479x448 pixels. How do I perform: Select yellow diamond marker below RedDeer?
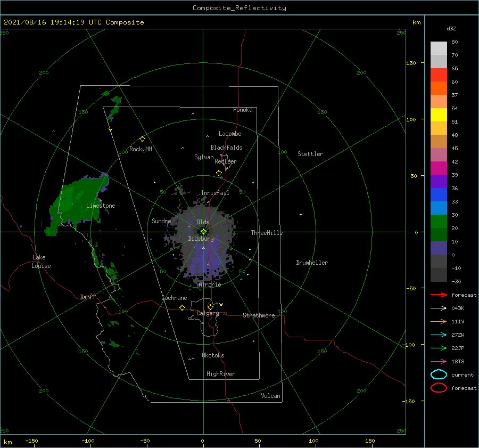(x=219, y=173)
